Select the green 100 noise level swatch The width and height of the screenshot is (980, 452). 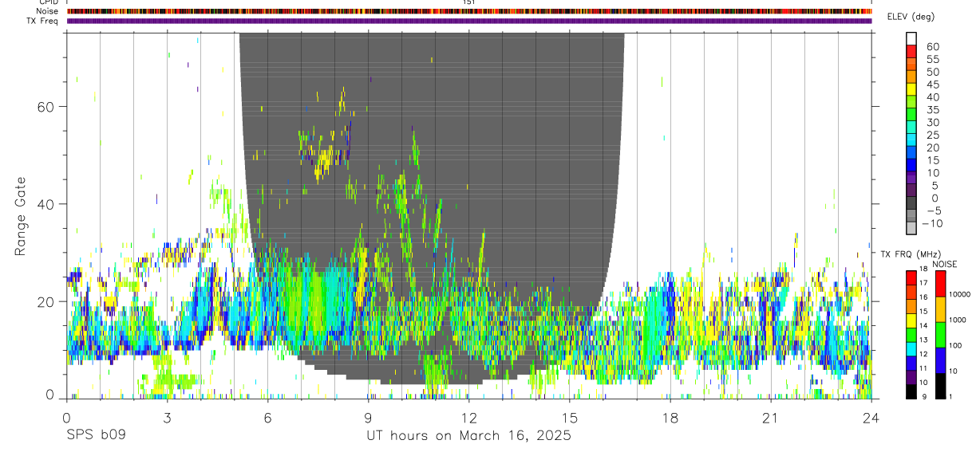tap(940, 335)
